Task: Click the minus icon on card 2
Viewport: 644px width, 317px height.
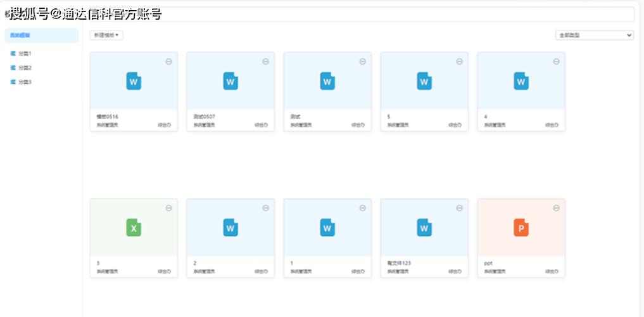Action: click(266, 208)
